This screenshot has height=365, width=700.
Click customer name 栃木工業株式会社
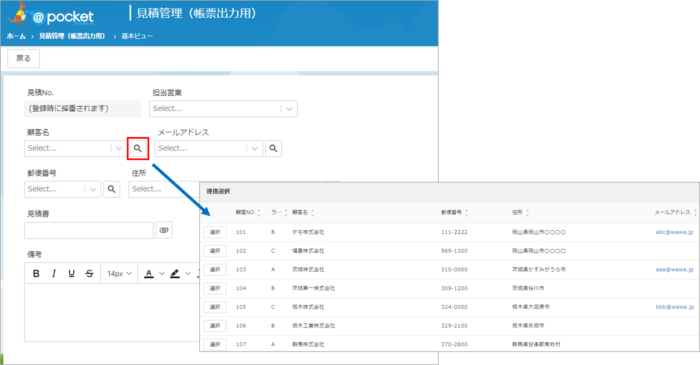pyautogui.click(x=313, y=326)
